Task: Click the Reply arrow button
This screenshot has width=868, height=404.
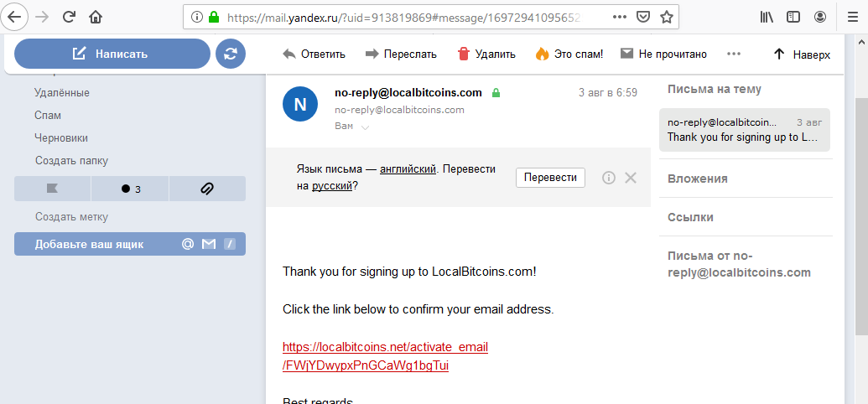Action: [314, 54]
